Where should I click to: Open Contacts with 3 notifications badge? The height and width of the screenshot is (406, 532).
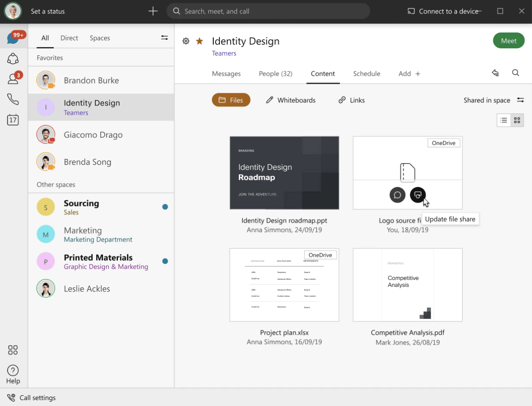(x=13, y=79)
